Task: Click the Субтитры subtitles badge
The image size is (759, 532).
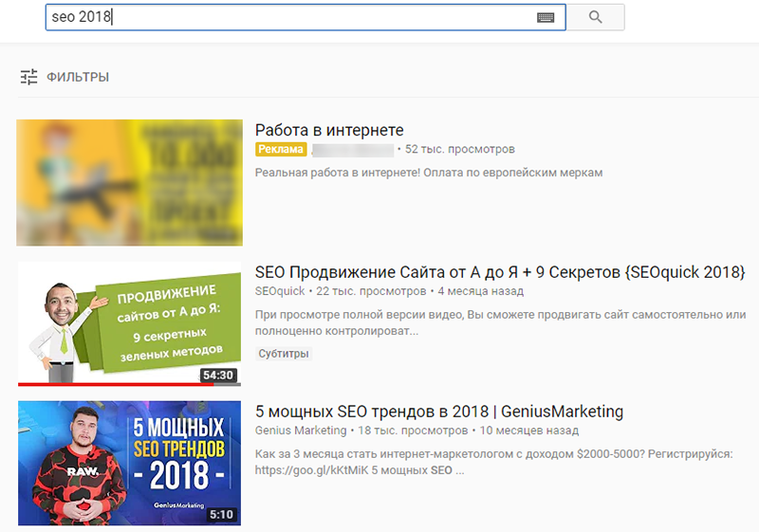Action: point(284,354)
